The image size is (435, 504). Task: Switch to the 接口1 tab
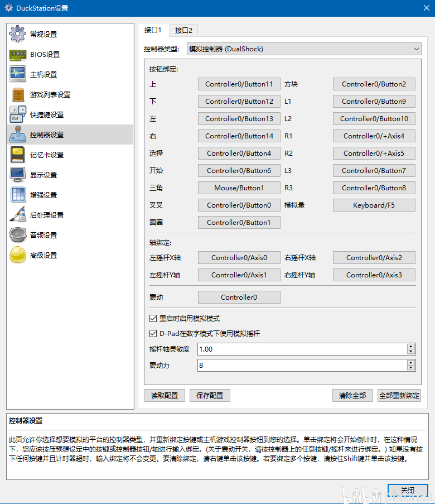(x=153, y=30)
